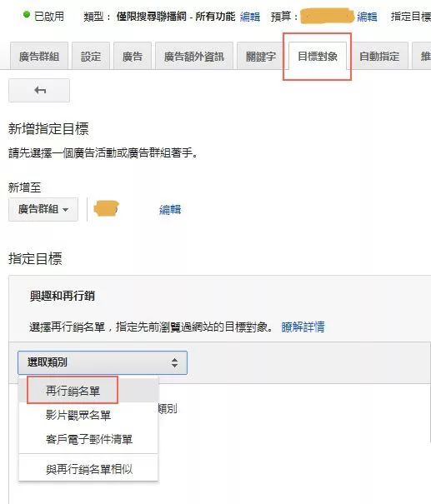
Task: Click 編輯 link next to campaign type
Action: [x=250, y=16]
